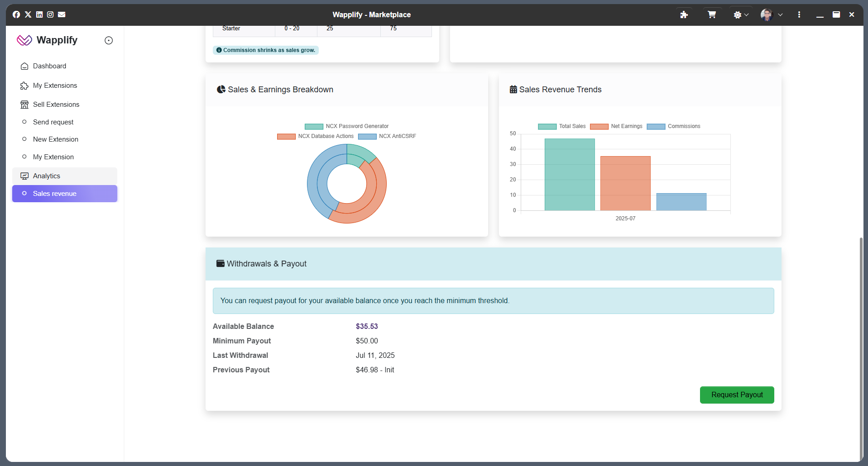Maximize the Wapplify window
Image resolution: width=868 pixels, height=466 pixels.
coord(836,14)
